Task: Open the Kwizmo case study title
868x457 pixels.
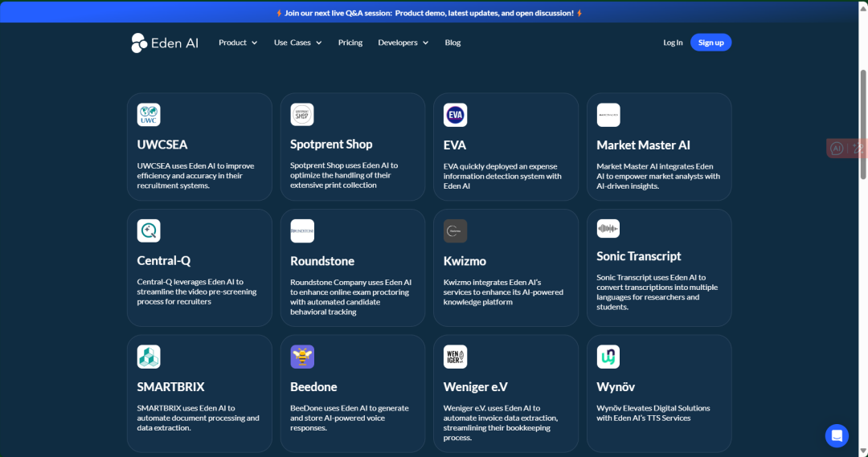Action: click(x=465, y=261)
